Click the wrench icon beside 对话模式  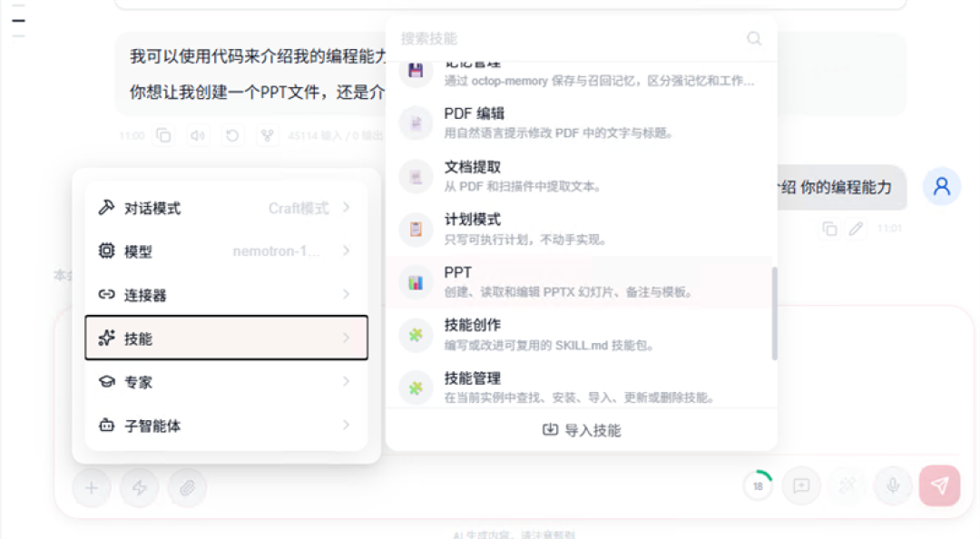tap(106, 207)
